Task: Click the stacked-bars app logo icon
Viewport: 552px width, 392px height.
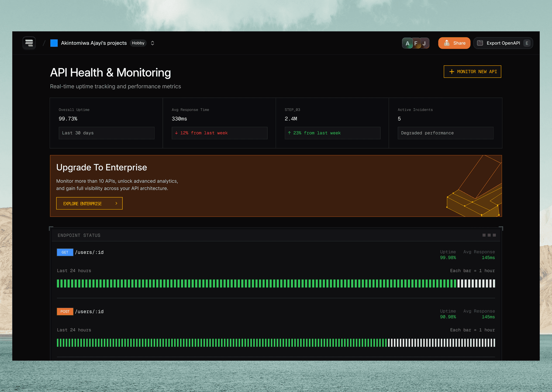Action: click(x=29, y=43)
